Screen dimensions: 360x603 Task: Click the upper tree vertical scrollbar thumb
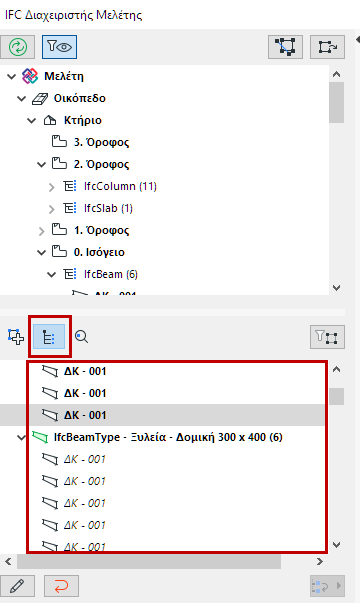click(x=337, y=103)
